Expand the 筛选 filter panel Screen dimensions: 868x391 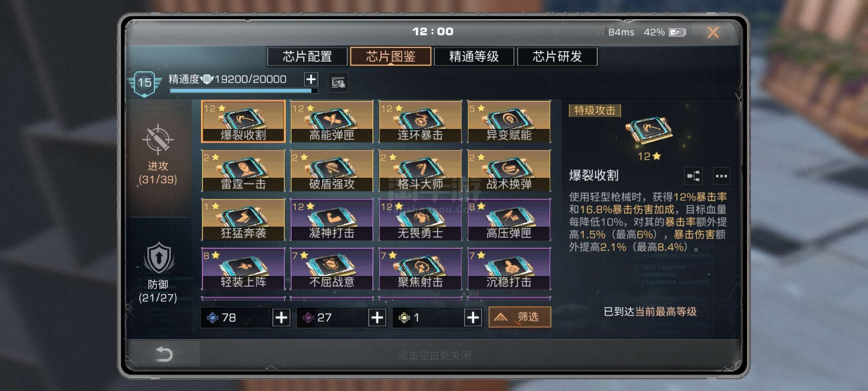coord(520,317)
